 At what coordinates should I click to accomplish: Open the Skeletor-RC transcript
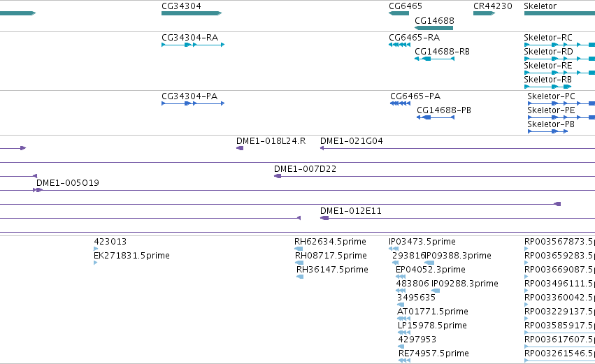(x=548, y=38)
